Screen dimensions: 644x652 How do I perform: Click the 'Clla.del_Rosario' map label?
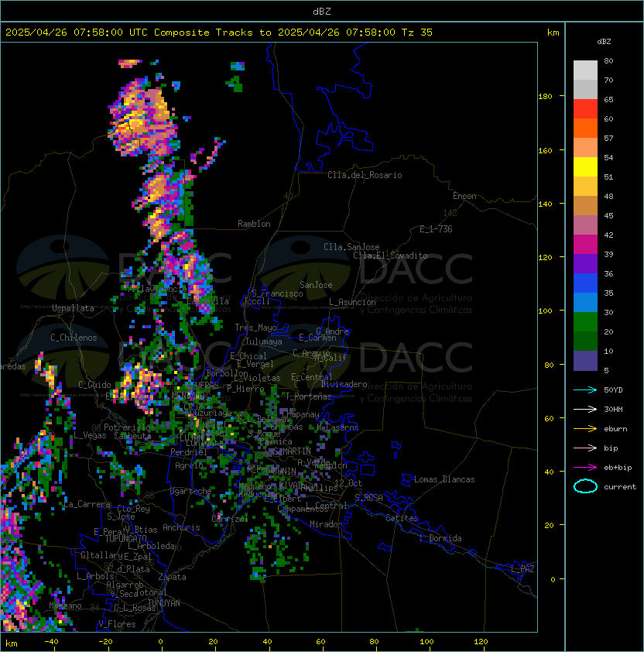[x=365, y=175]
